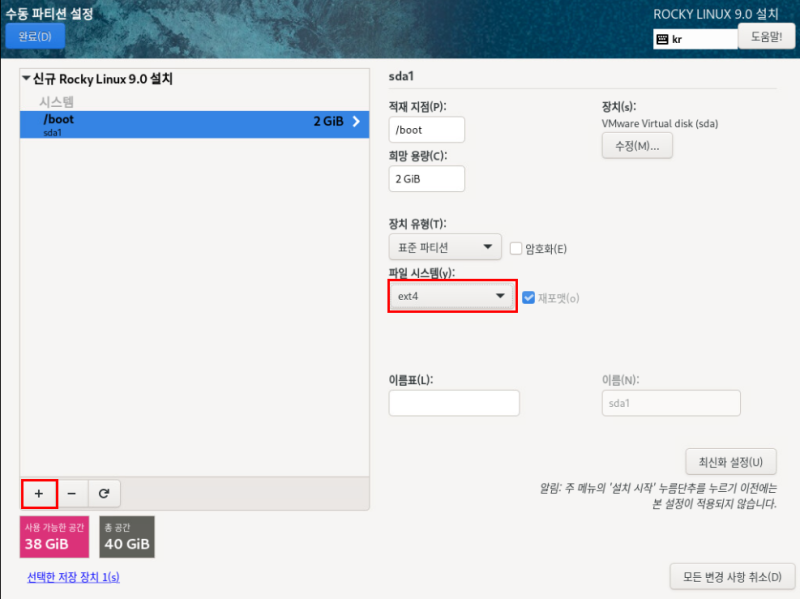Viewport: 800px width, 599px height.
Task: Click the 수정(M)... modify device button
Action: point(637,146)
